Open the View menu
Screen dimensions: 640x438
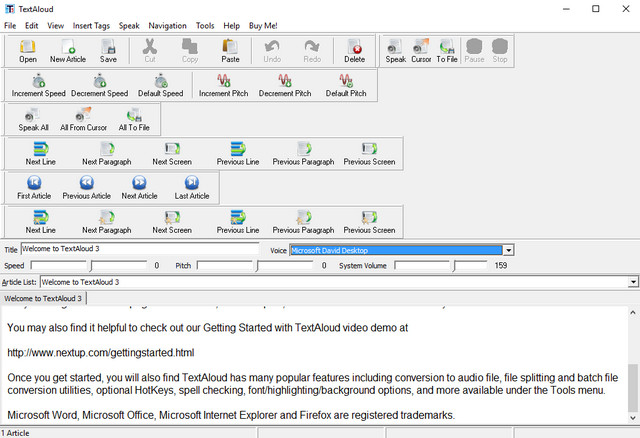coord(56,25)
